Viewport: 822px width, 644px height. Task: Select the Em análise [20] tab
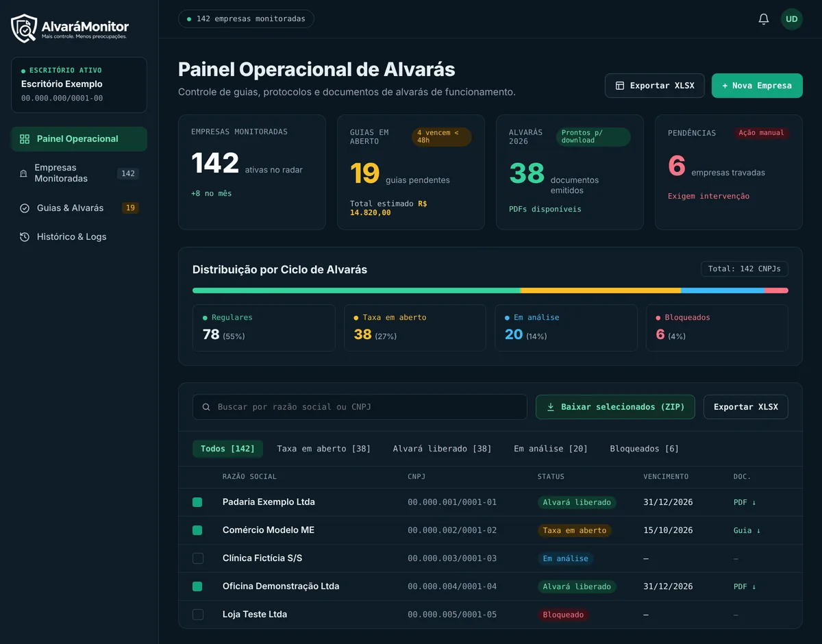pos(551,449)
